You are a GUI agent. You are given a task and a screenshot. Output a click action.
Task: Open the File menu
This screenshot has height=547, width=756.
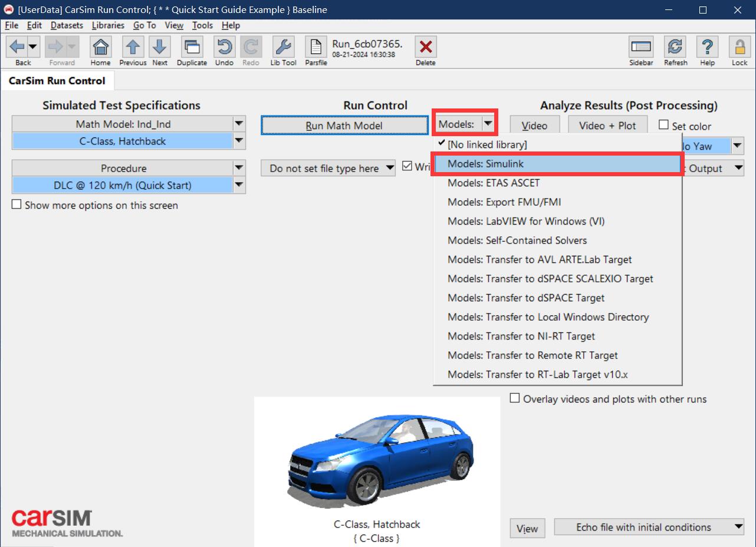click(11, 25)
